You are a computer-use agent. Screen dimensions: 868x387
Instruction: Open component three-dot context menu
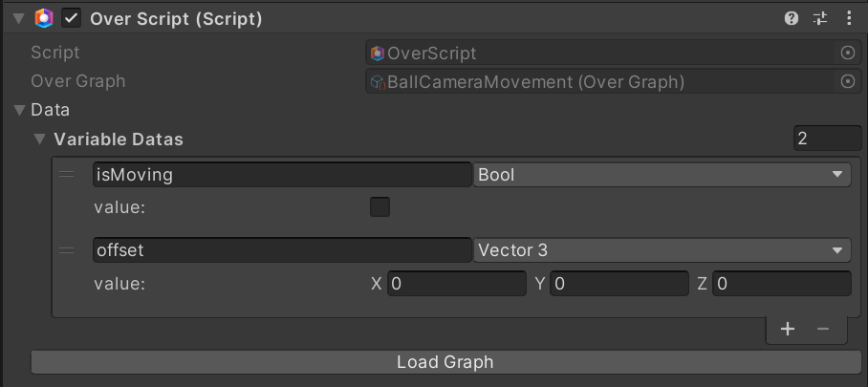pyautogui.click(x=849, y=18)
